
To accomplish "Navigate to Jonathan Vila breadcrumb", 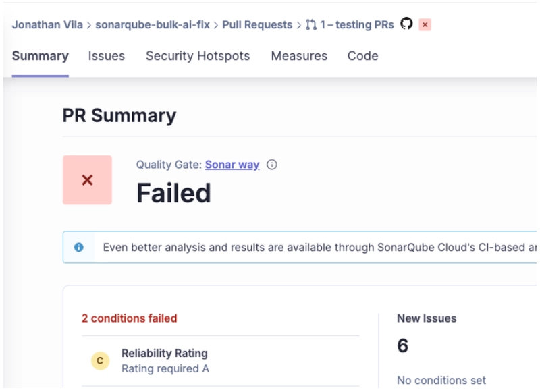I will coord(47,25).
